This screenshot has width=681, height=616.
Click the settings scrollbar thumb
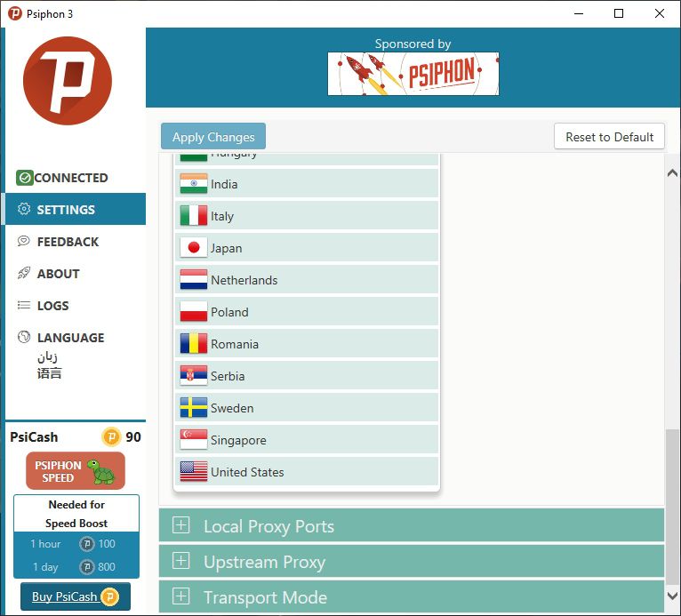point(672,507)
